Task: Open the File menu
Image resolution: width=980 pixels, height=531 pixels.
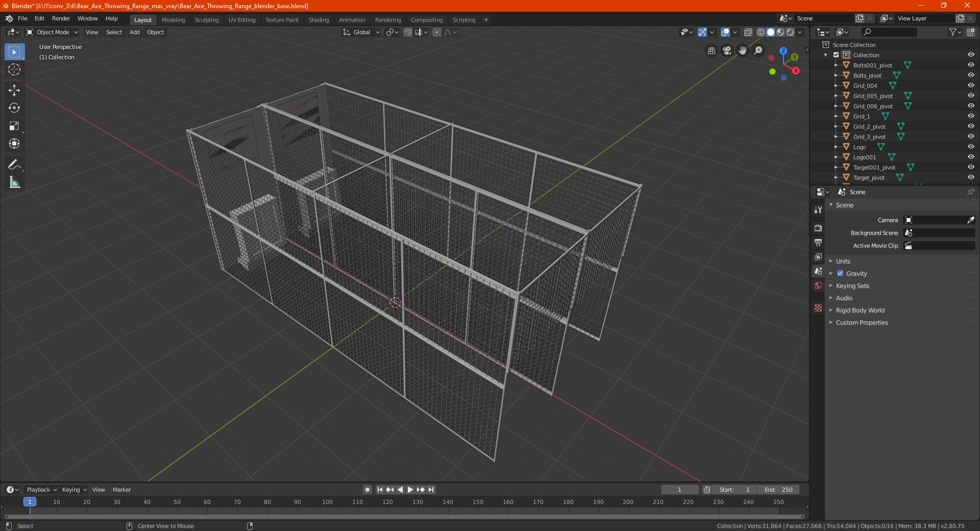Action: pos(22,18)
